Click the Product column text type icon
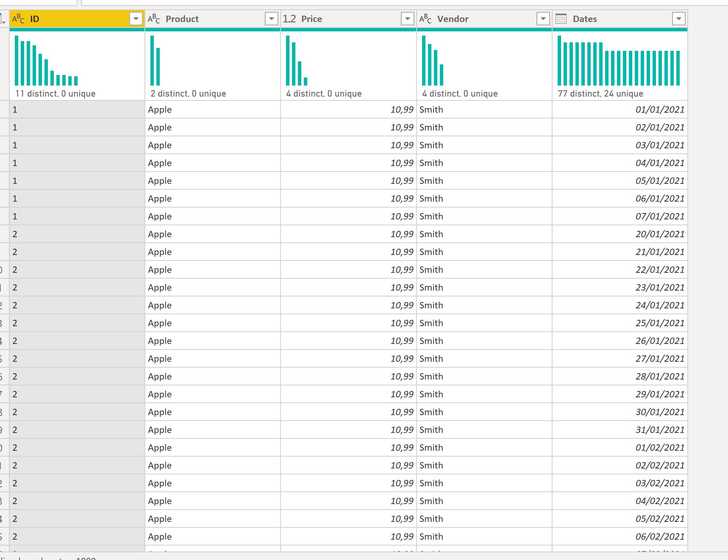 [154, 19]
